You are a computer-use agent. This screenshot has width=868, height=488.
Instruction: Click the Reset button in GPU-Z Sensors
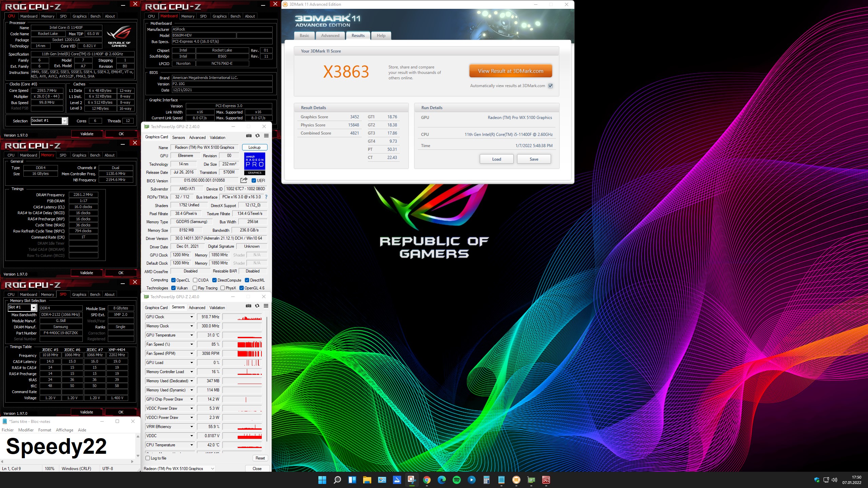260,458
